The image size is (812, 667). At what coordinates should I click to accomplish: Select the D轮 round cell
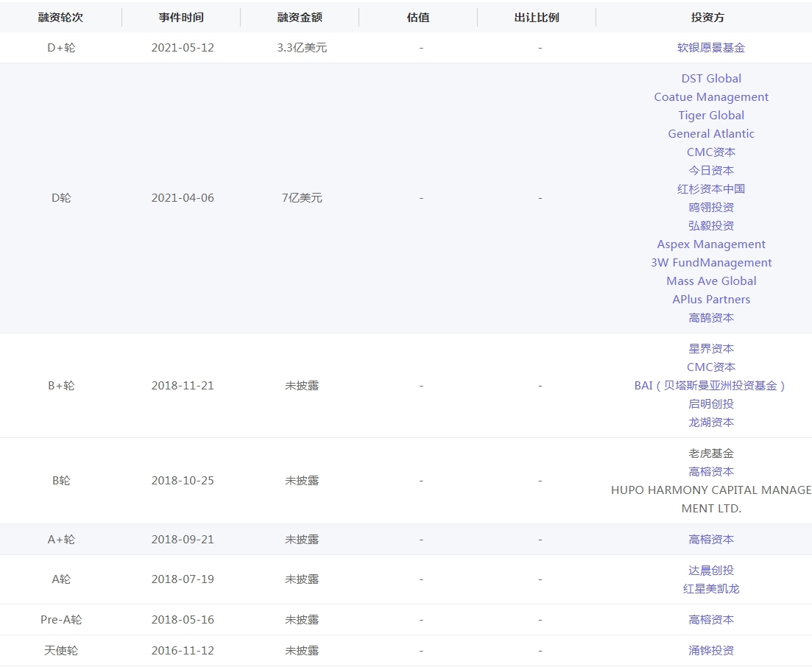pyautogui.click(x=61, y=198)
